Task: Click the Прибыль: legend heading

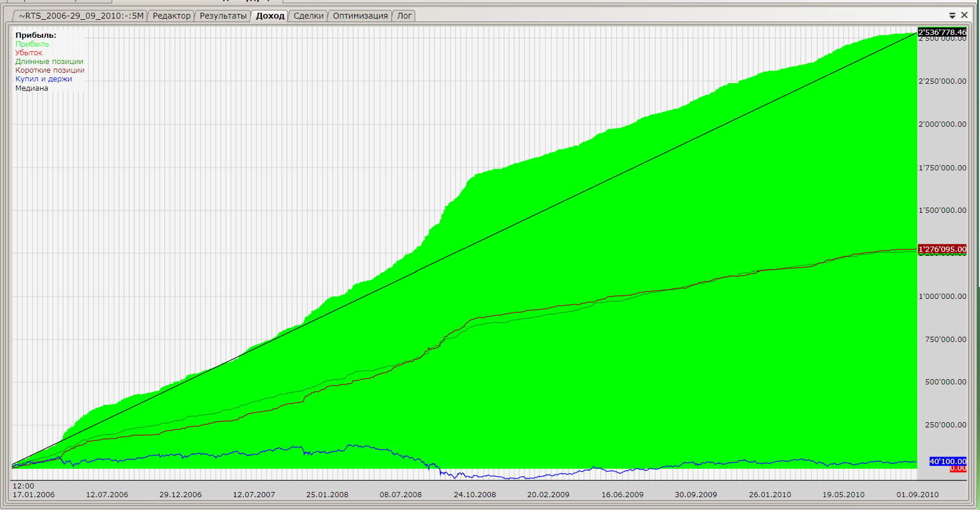Action: pyautogui.click(x=35, y=35)
